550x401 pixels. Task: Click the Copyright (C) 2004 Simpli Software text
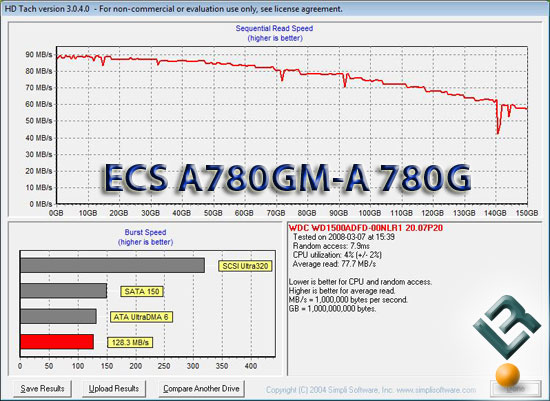(x=330, y=390)
